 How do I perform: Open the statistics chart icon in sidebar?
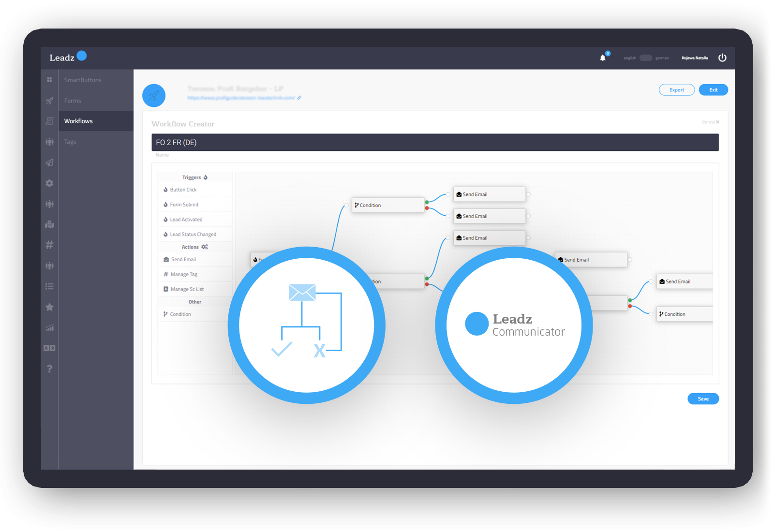(x=49, y=327)
